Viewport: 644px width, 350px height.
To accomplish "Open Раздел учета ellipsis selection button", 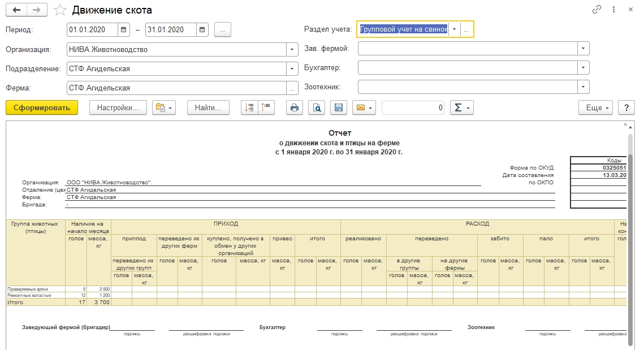I will (x=466, y=29).
